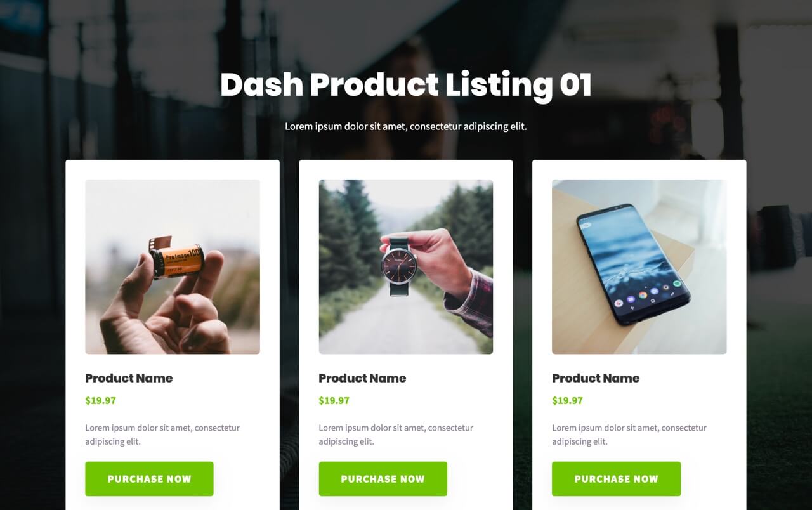Click Purchase Now under the smartphone product
The image size is (812, 510).
tap(616, 479)
